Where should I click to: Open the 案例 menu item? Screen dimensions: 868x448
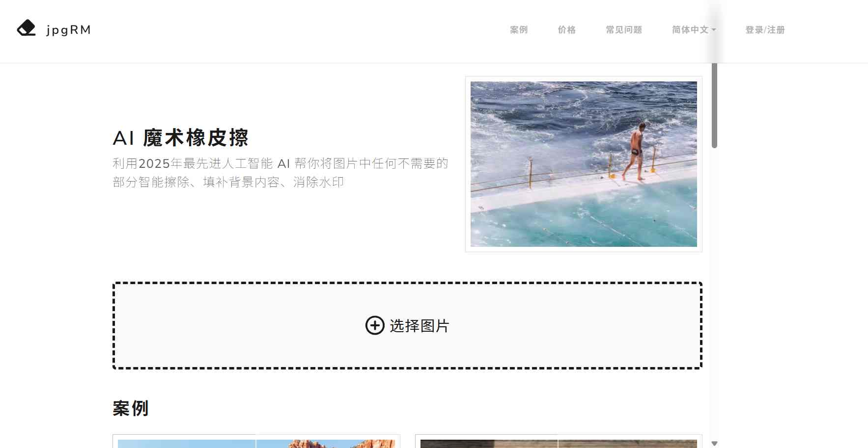(519, 30)
